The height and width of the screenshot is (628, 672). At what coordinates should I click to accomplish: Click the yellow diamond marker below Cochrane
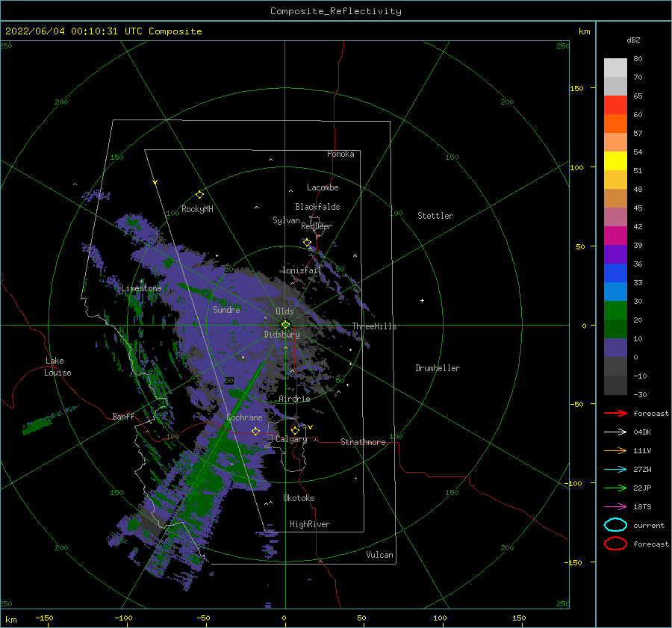point(256,431)
